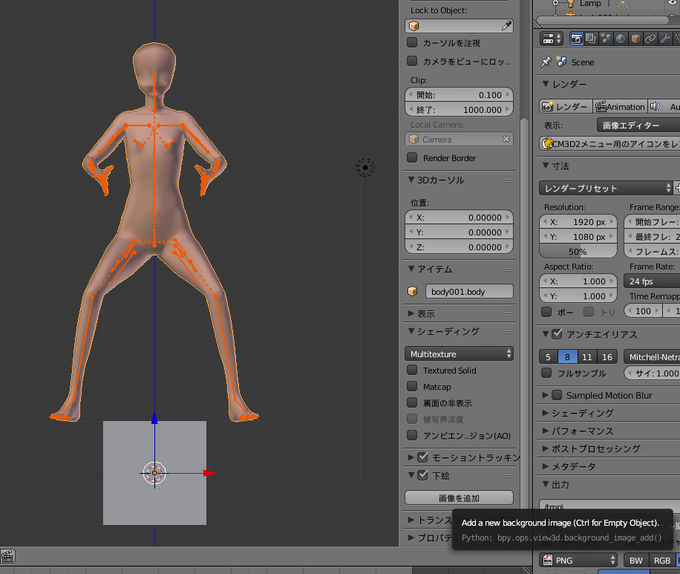The image size is (680, 574).
Task: Click the speaker Audio render button
Action: tap(656, 106)
